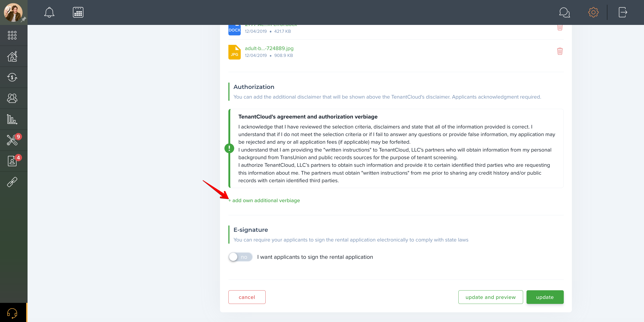644x322 pixels.
Task: Open the support headset icon
Action: point(12,313)
